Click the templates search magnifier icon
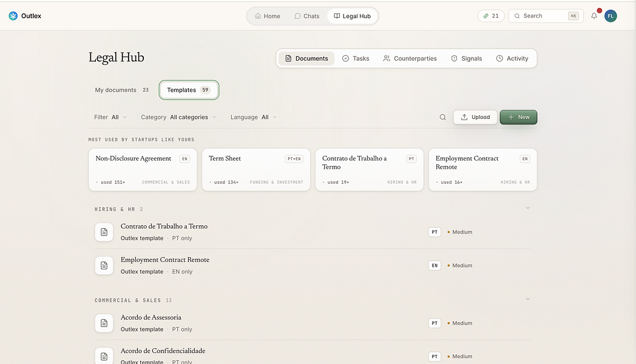Screen dimensions: 636x364 442,117
